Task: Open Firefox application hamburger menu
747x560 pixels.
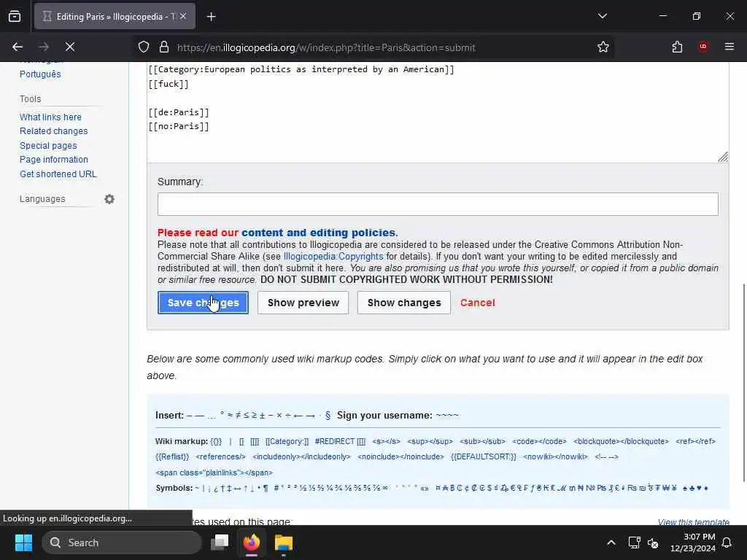Action: pos(729,47)
